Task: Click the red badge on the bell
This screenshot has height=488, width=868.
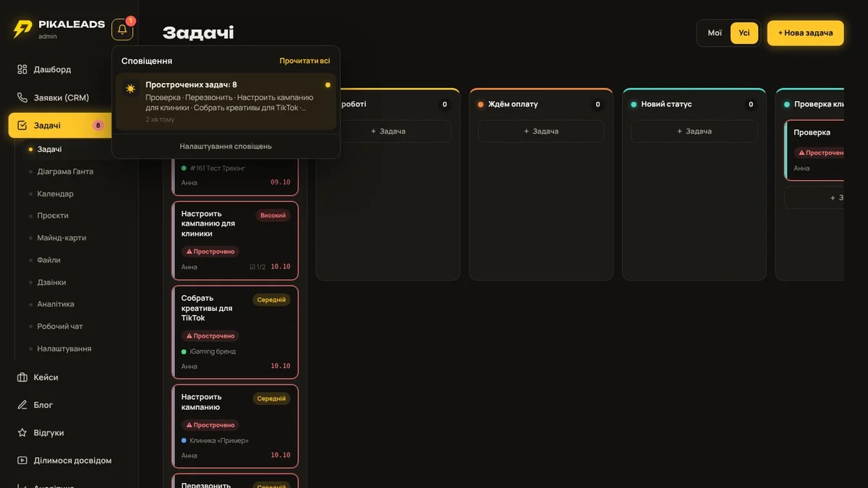Action: coord(131,21)
